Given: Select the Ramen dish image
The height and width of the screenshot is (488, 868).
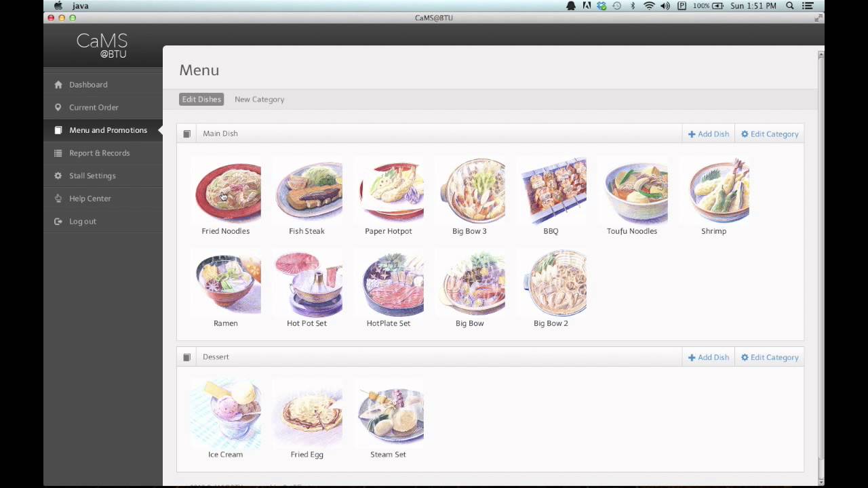Looking at the screenshot, I should (x=226, y=283).
